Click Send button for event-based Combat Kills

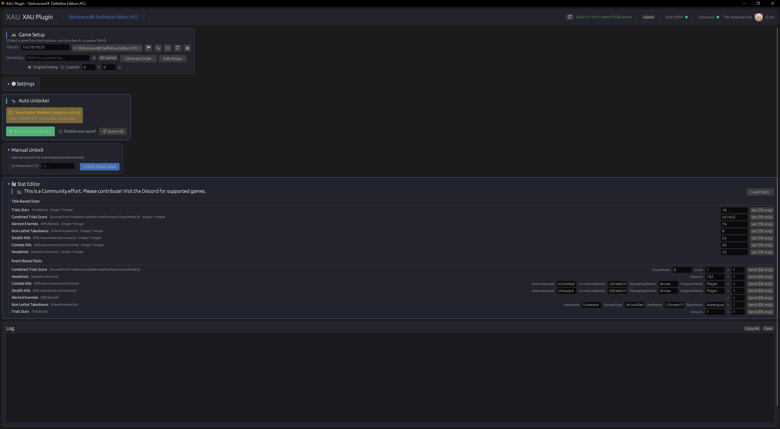pyautogui.click(x=760, y=284)
